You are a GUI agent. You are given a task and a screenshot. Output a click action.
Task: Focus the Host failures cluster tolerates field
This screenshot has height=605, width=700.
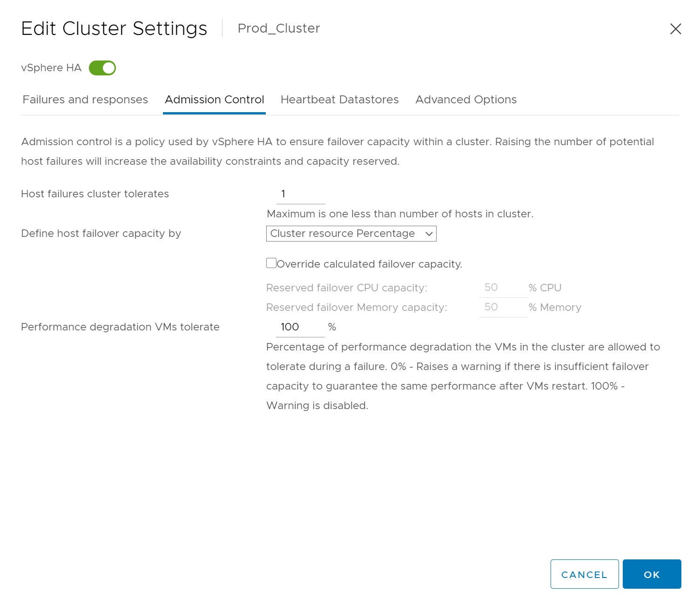(x=300, y=194)
